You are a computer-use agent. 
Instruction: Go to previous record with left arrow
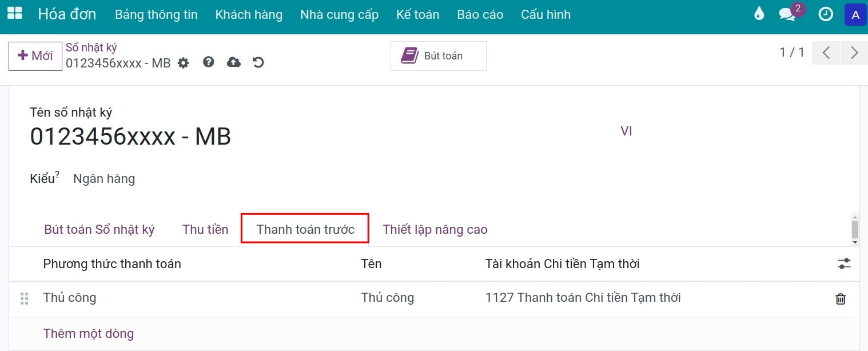826,52
